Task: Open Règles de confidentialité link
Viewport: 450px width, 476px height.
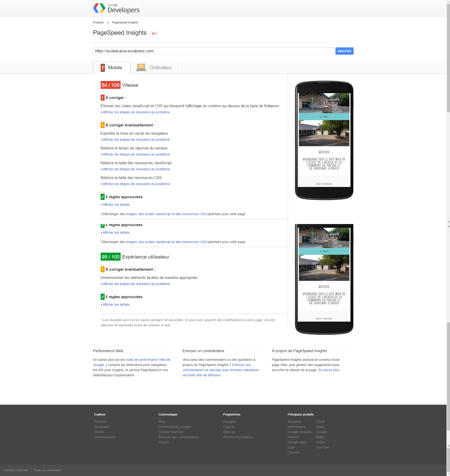Action: pyautogui.click(x=47, y=470)
